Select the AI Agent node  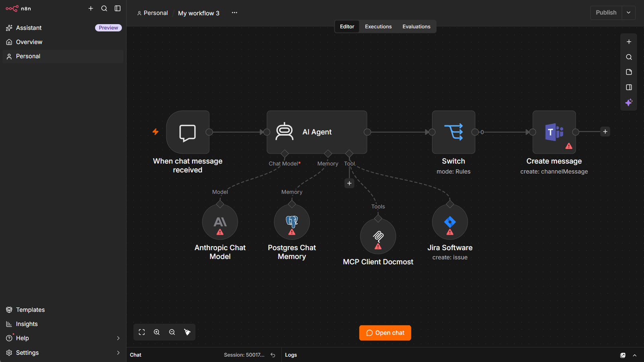[x=317, y=132]
